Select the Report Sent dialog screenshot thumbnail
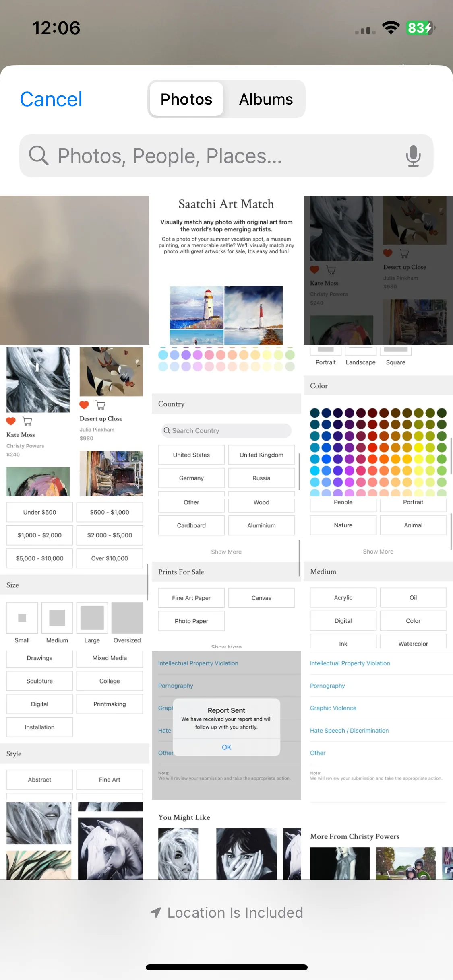 point(226,725)
